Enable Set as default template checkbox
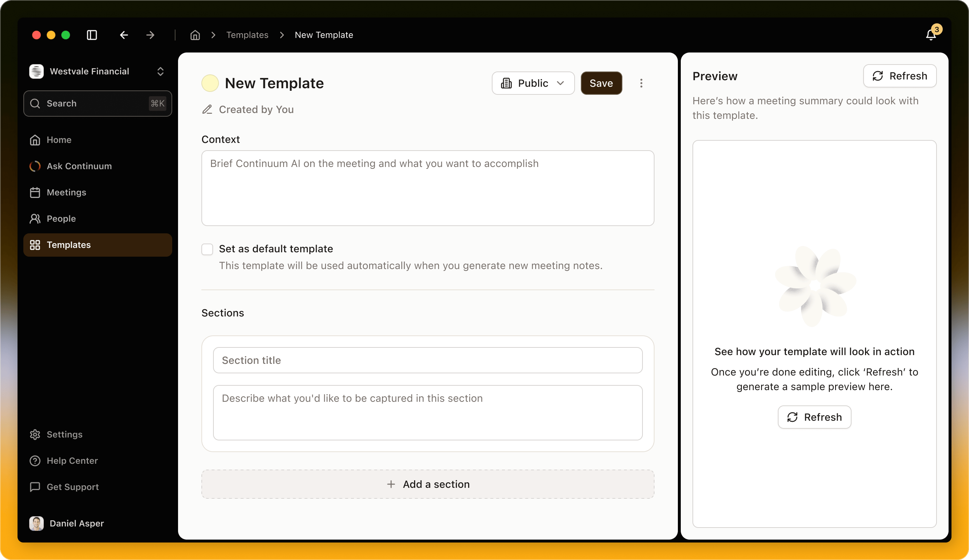The height and width of the screenshot is (560, 969). pyautogui.click(x=207, y=249)
